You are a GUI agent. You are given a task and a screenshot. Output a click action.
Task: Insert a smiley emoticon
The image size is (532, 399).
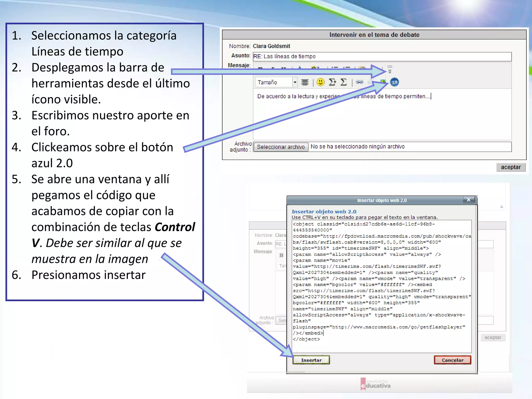[x=321, y=82]
